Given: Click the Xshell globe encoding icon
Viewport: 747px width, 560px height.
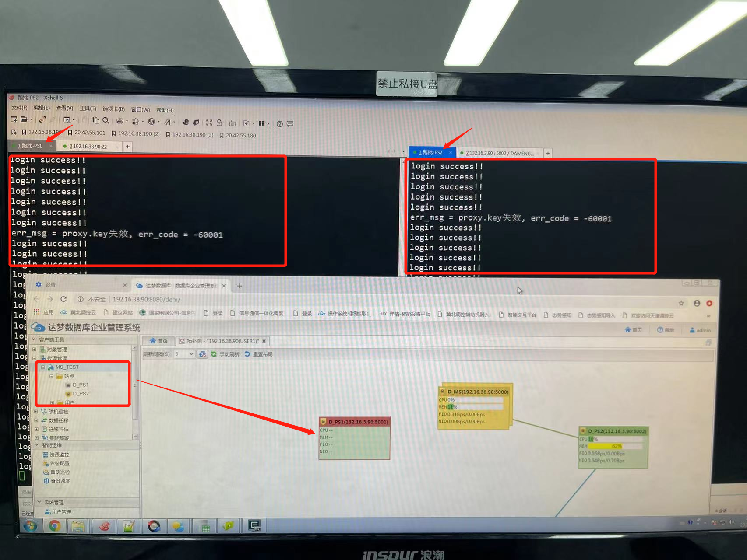Looking at the screenshot, I should [x=152, y=122].
